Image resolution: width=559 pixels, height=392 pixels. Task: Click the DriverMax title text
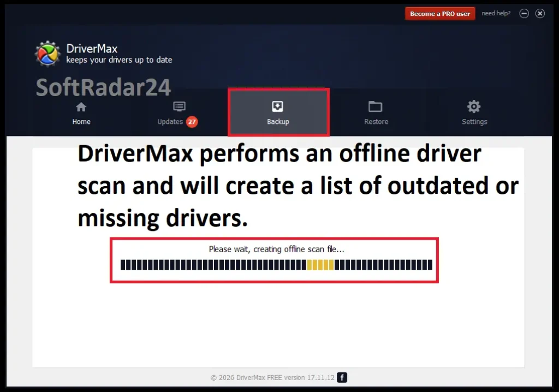click(92, 48)
